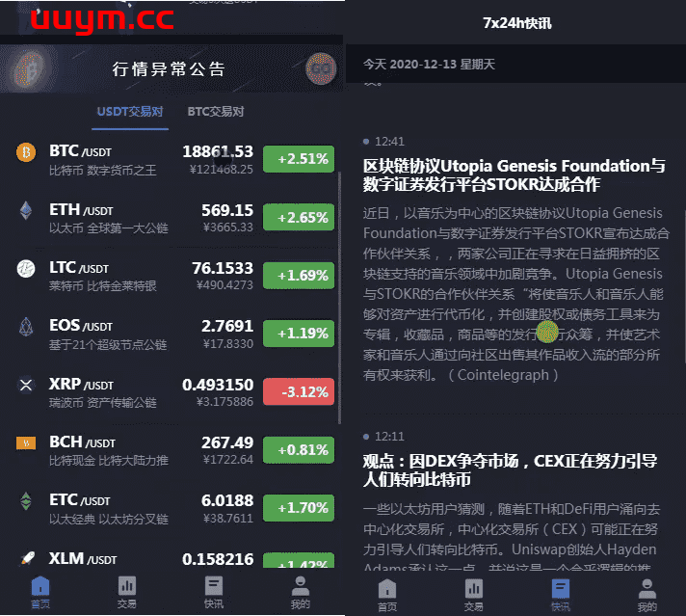The image size is (686, 616).
Task: Click the XLM rocket coin icon
Action: (x=25, y=559)
